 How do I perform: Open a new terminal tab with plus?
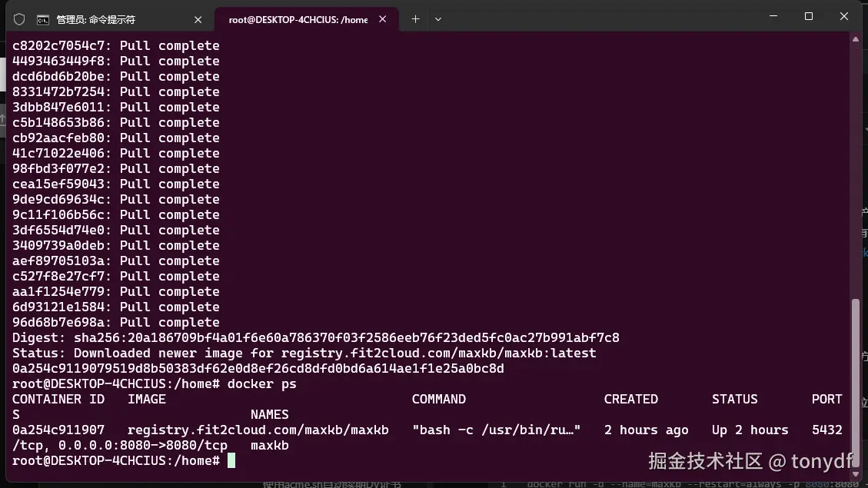[x=415, y=19]
